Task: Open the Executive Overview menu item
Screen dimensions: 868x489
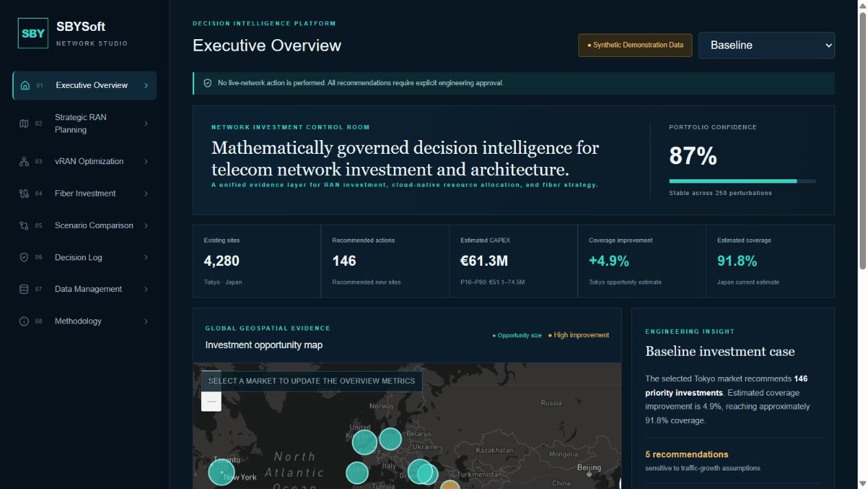Action: click(84, 86)
